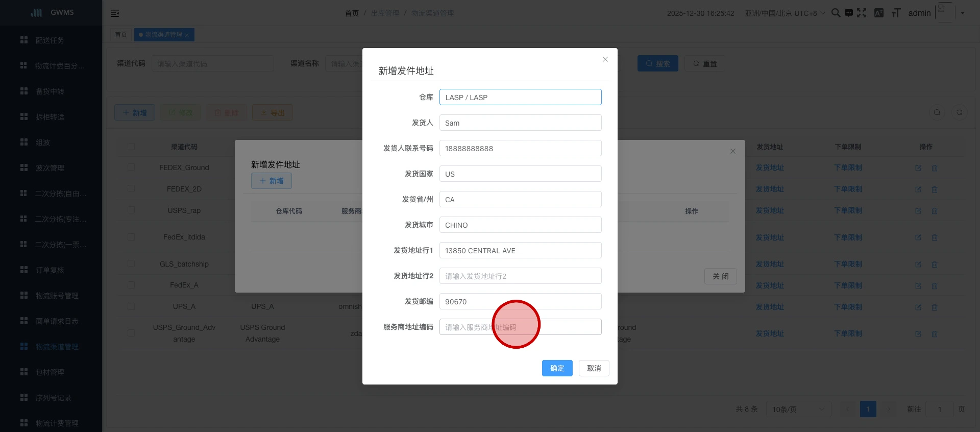Check the UPS_A row checkbox
980x432 pixels.
click(x=131, y=306)
